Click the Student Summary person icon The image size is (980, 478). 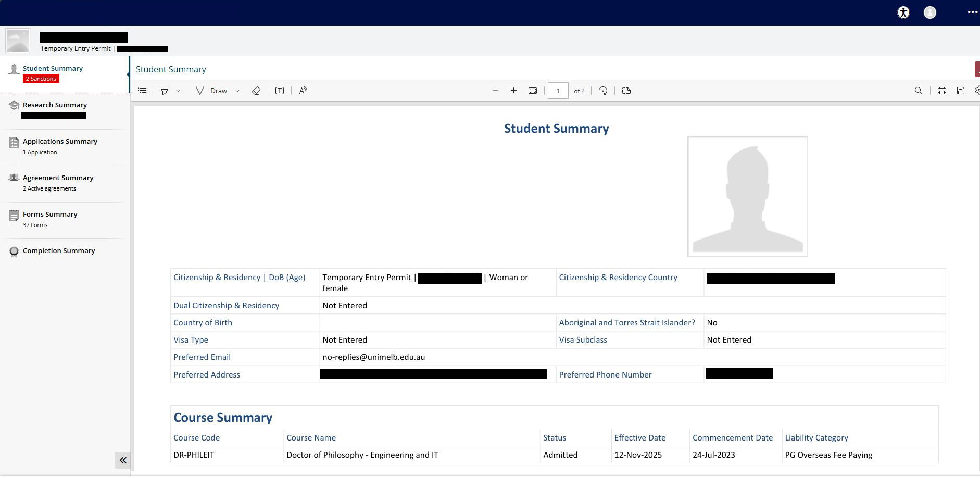coord(14,69)
